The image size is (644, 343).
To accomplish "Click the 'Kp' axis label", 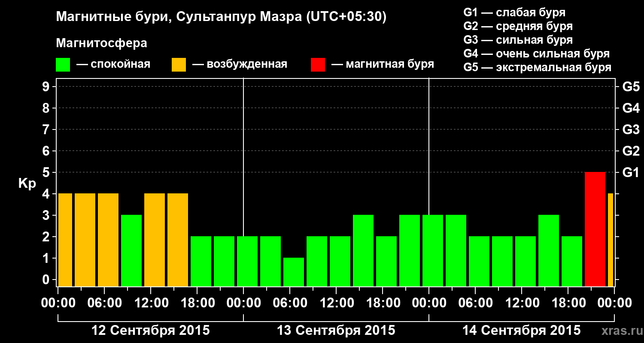I will (x=27, y=184).
